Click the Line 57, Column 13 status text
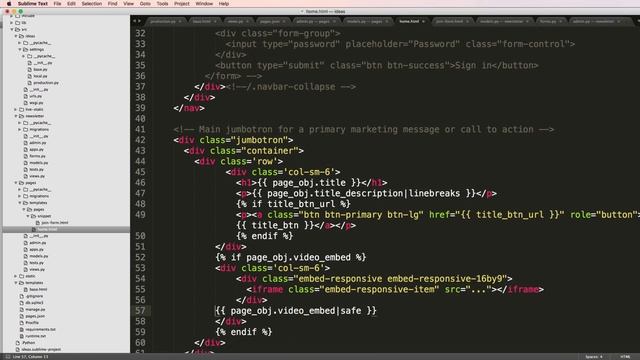640x360 pixels. point(30,357)
